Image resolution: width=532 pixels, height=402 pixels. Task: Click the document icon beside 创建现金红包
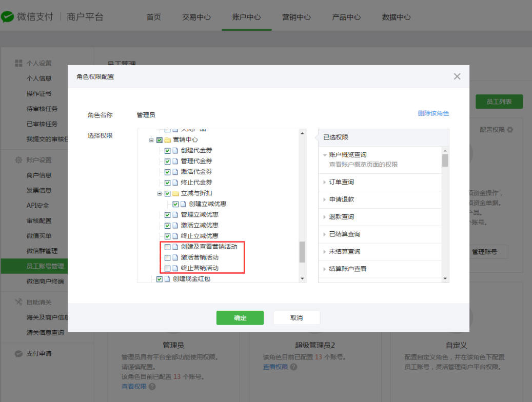pos(167,279)
